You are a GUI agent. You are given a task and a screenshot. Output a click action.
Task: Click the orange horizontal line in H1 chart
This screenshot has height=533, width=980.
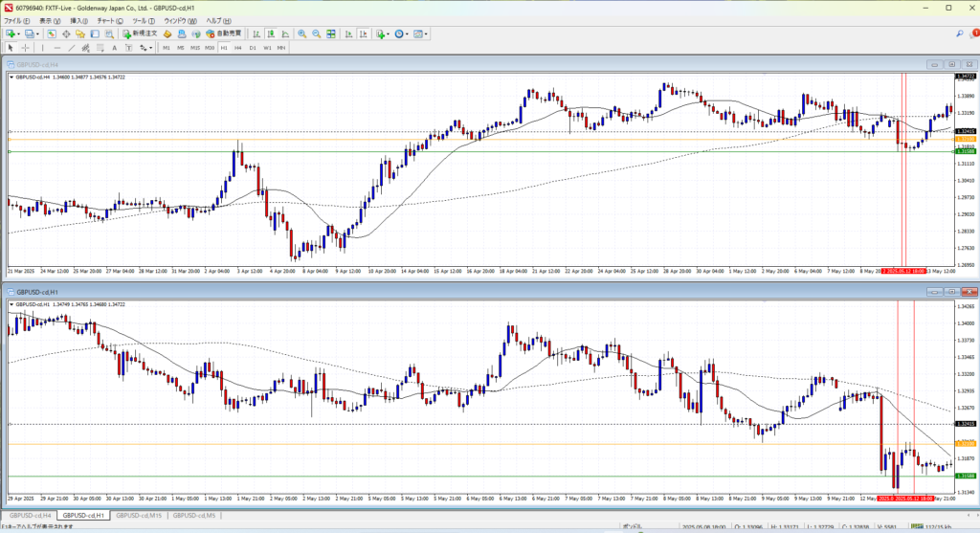pyautogui.click(x=479, y=443)
